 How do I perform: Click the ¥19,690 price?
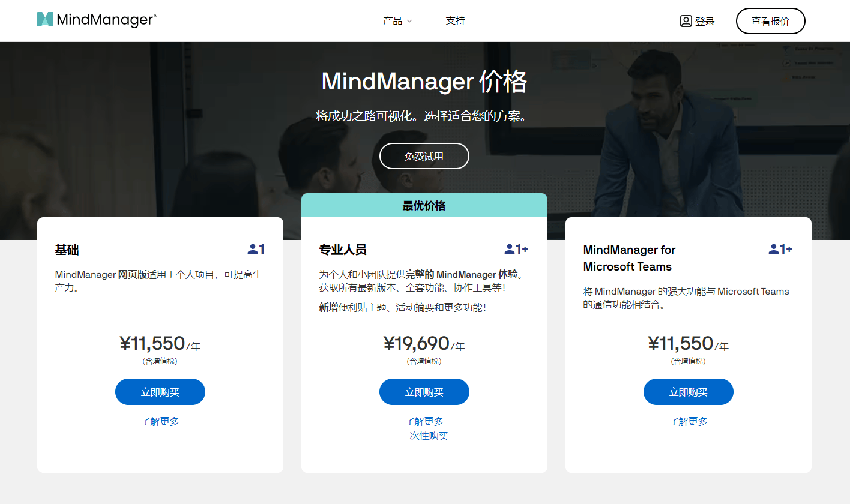coord(417,343)
